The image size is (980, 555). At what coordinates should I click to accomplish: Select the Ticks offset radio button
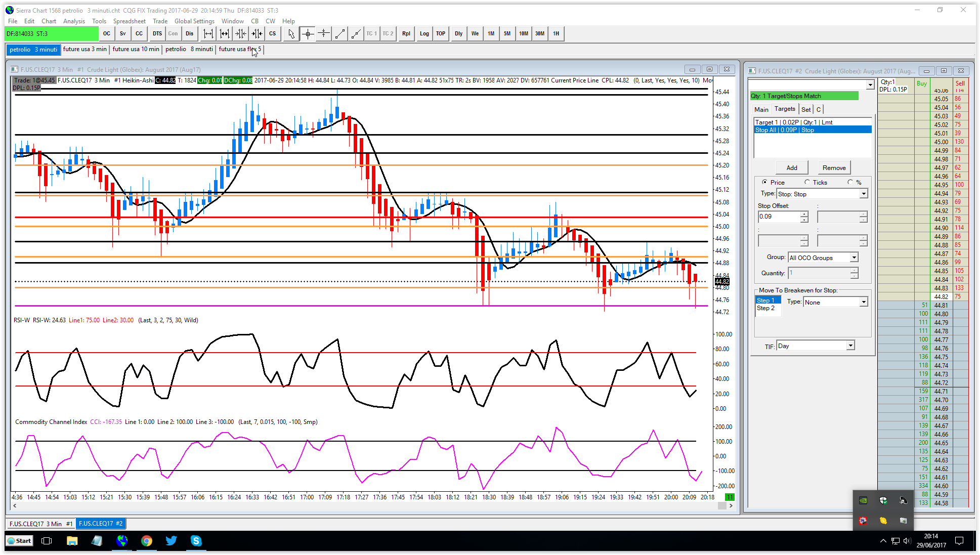tap(807, 182)
